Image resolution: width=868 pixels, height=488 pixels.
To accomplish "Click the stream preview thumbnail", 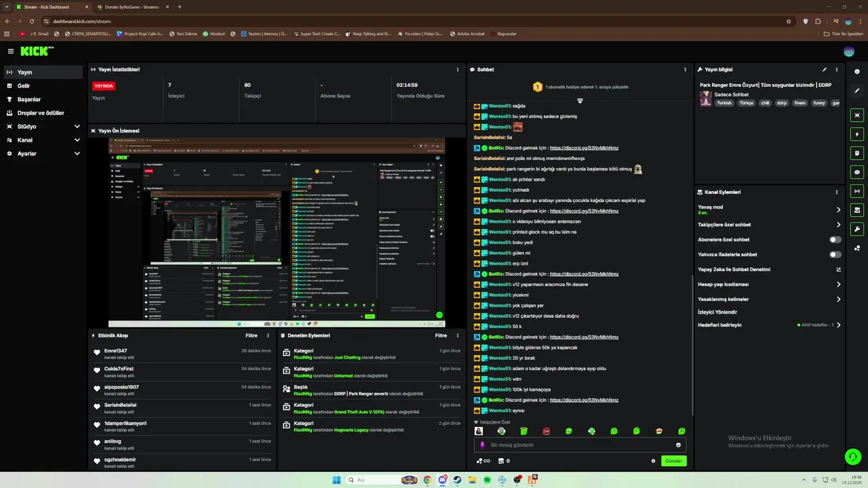I will click(277, 233).
